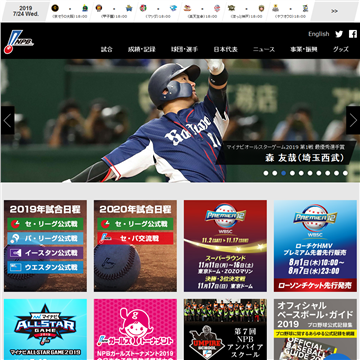Jump to the fifth carousel dot

301,173
